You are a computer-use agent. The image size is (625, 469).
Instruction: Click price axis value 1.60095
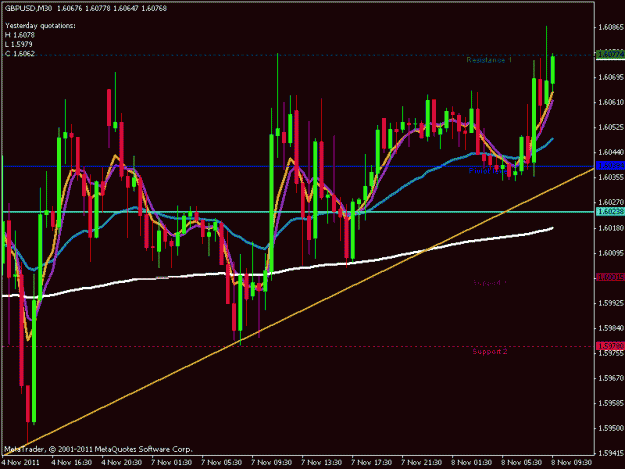point(611,253)
